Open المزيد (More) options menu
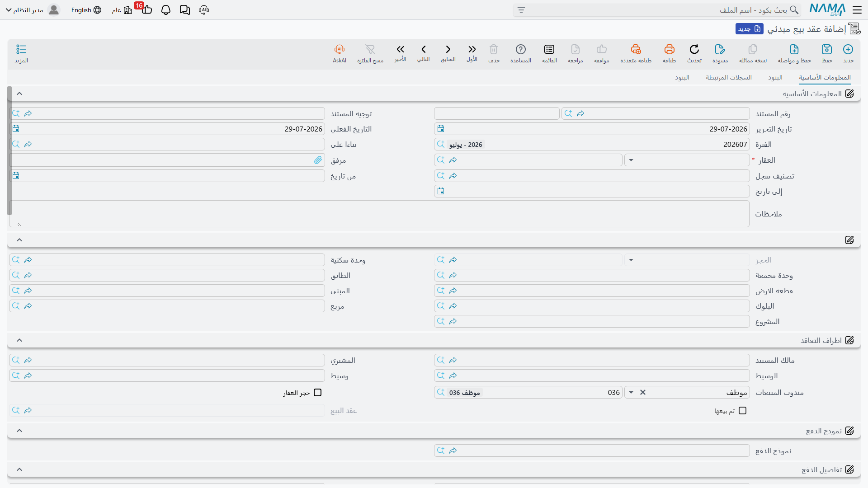The height and width of the screenshot is (488, 868). click(21, 53)
